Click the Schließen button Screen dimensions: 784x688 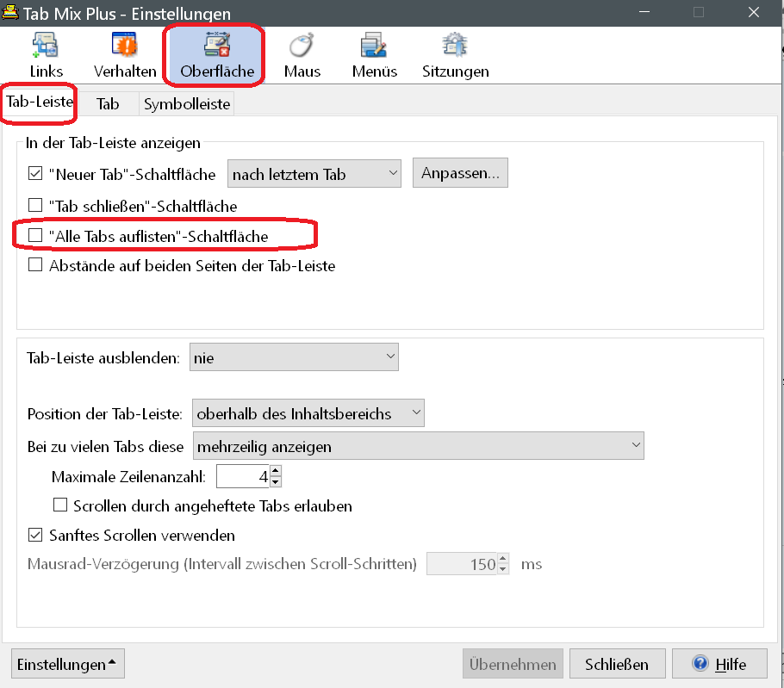(617, 664)
